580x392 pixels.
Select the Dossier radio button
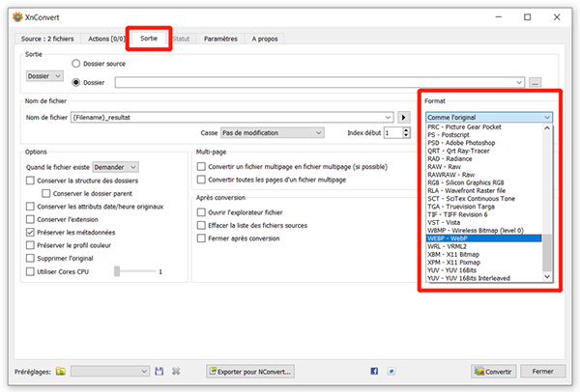coord(75,82)
